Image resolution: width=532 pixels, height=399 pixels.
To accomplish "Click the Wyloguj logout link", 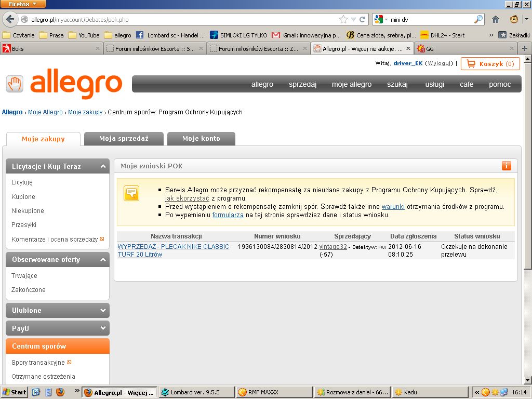I will [439, 63].
